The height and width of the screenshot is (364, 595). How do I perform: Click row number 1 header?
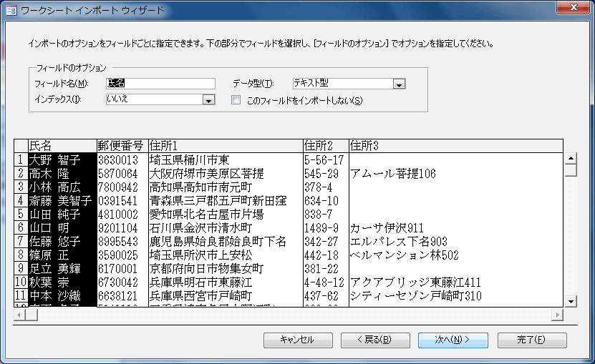[x=21, y=159]
